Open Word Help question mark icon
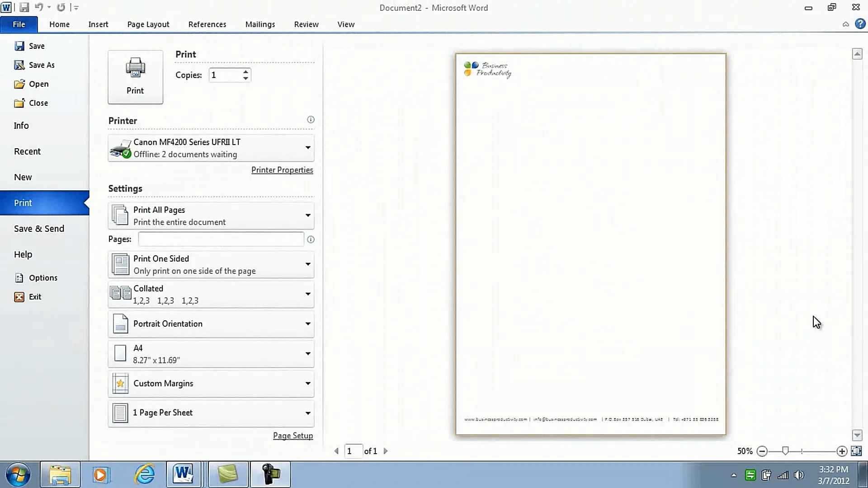The height and width of the screenshot is (488, 868). [860, 24]
